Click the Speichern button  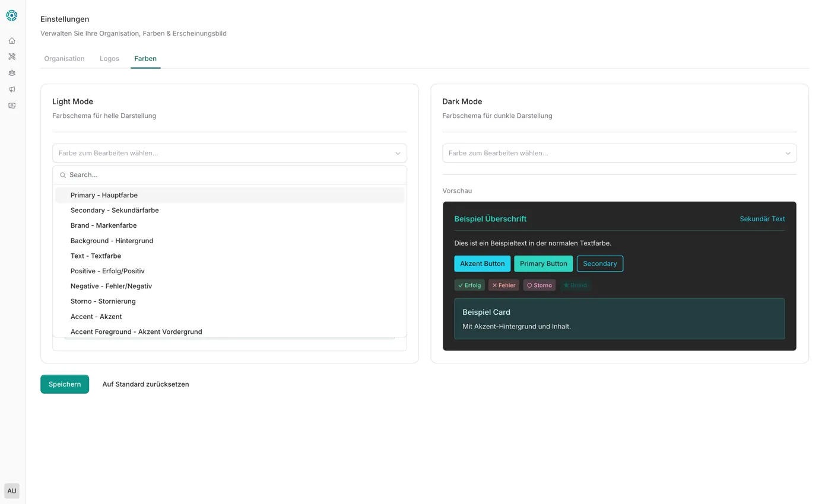65,384
